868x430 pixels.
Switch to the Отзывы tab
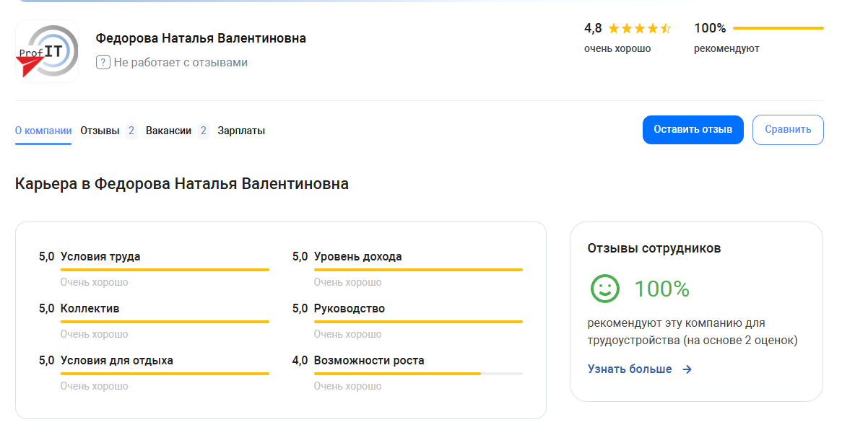[100, 131]
